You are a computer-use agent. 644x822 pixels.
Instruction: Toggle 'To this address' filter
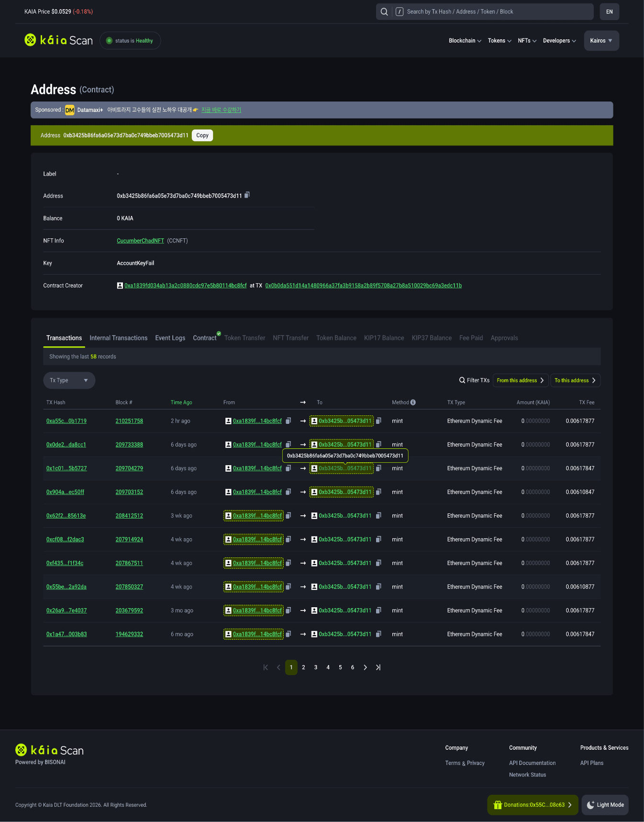pyautogui.click(x=575, y=380)
